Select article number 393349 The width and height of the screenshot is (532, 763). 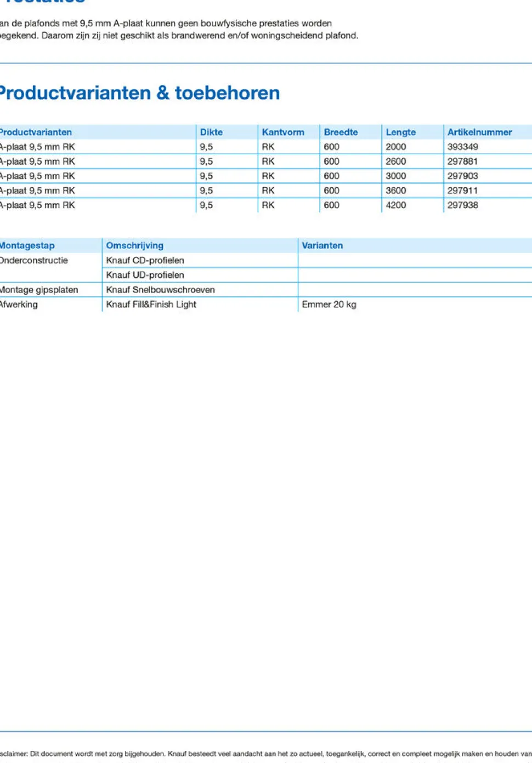(x=462, y=147)
